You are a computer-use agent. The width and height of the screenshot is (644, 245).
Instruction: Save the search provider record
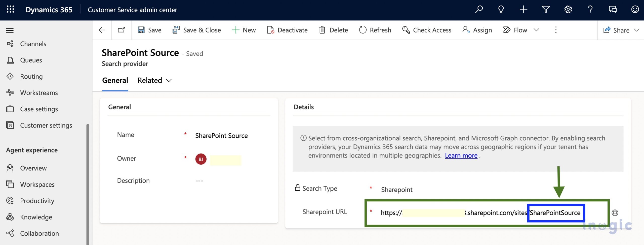[x=150, y=30]
